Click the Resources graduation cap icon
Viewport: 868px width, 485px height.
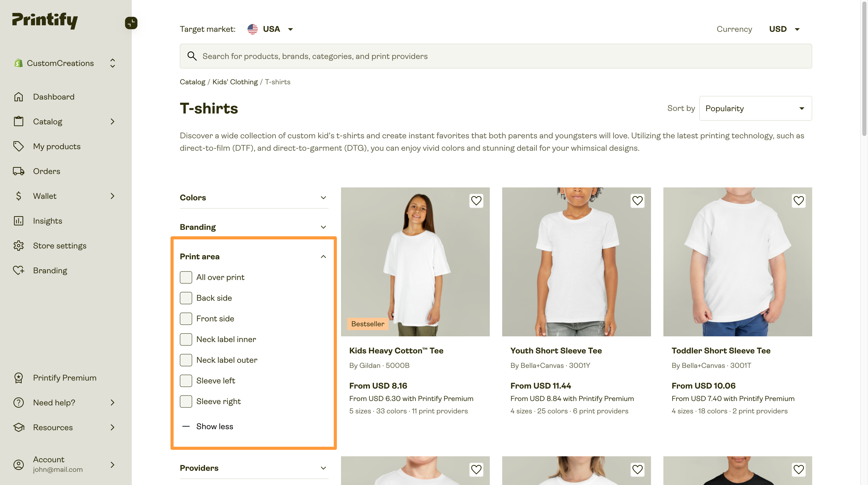click(19, 427)
